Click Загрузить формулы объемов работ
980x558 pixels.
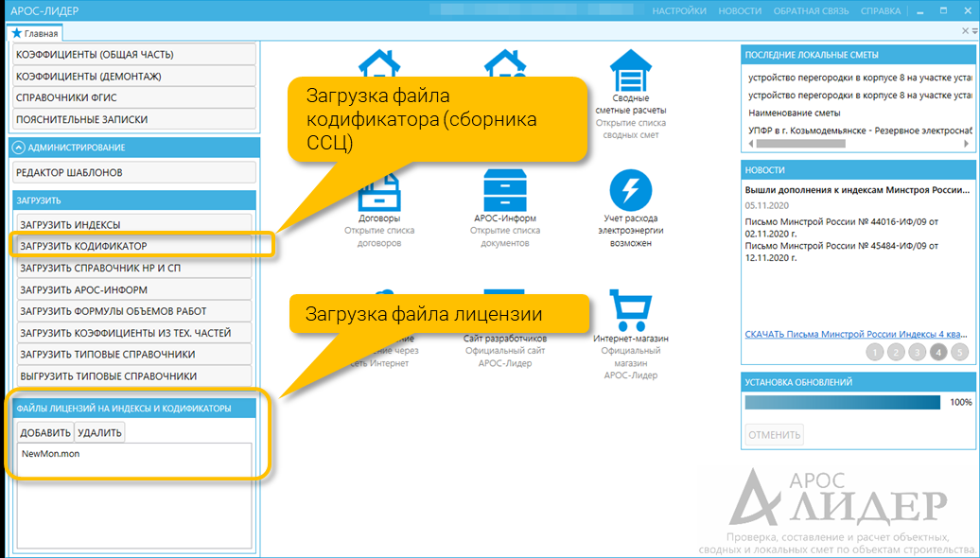[133, 311]
